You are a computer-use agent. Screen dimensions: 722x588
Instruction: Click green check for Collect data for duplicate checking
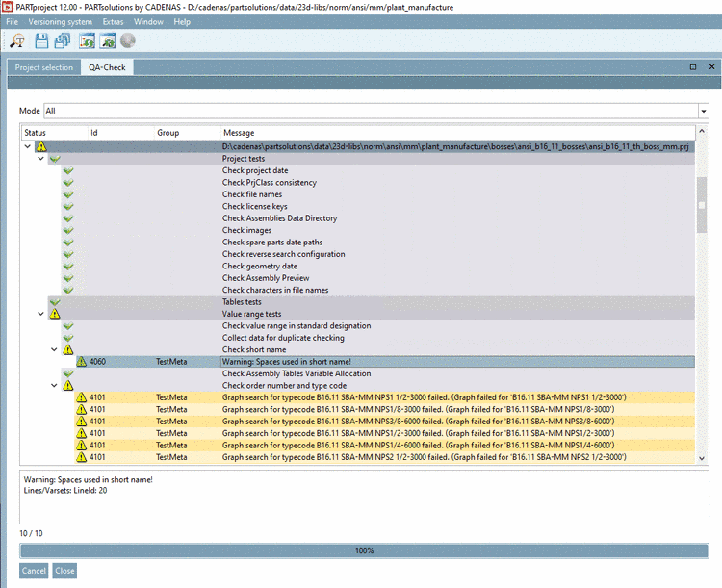point(68,338)
